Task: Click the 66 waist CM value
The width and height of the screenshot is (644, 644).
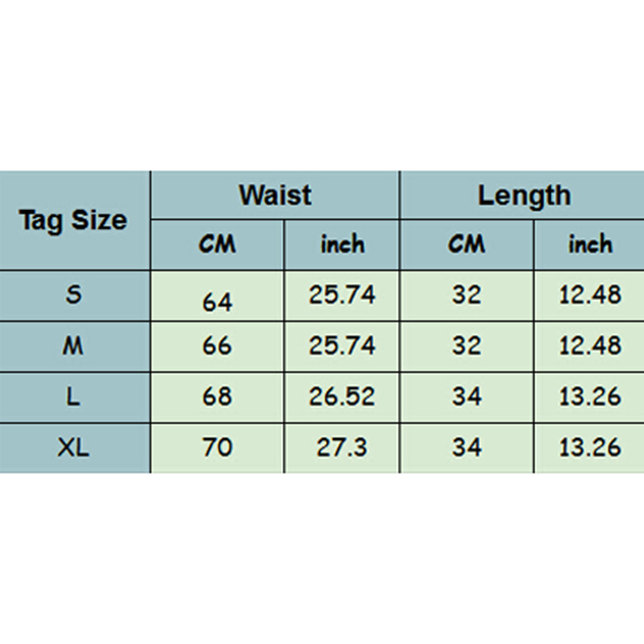Action: 217,346
